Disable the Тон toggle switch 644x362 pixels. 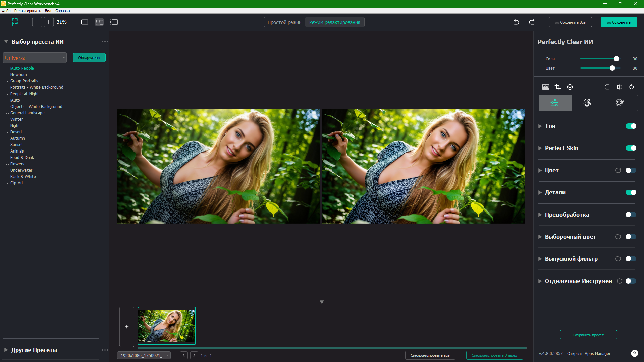(631, 126)
